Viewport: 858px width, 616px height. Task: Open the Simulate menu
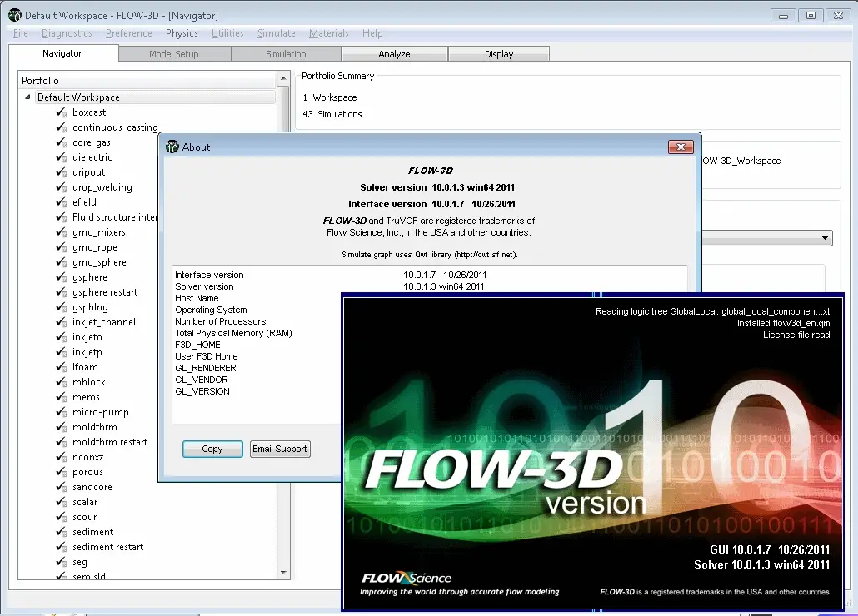coord(277,33)
